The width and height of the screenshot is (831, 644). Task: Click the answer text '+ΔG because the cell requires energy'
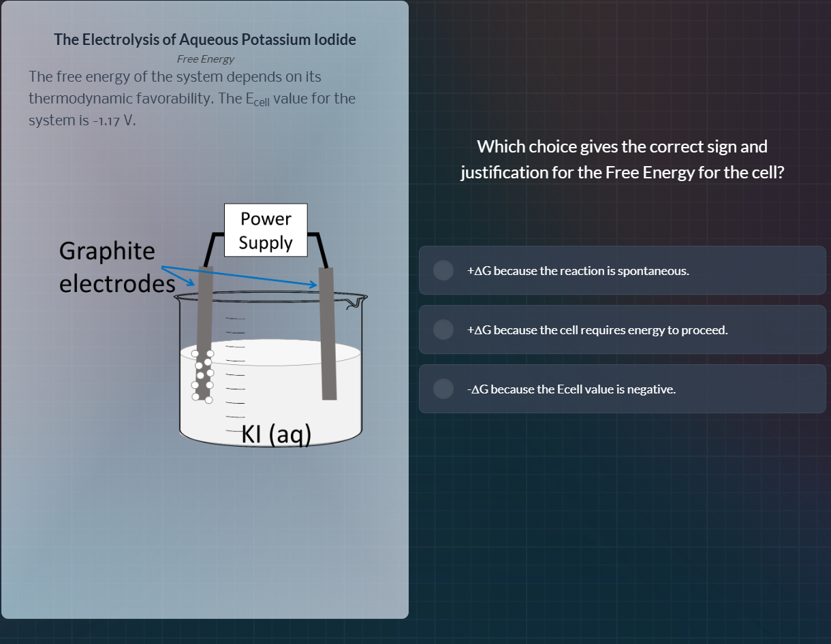click(x=597, y=330)
